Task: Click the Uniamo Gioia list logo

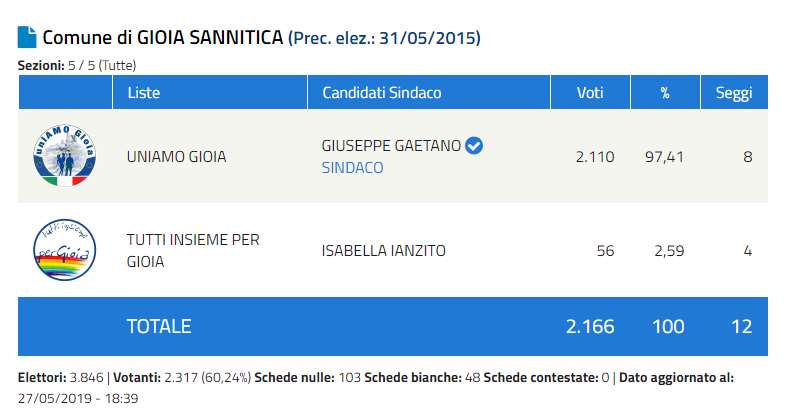Action: coord(64,157)
